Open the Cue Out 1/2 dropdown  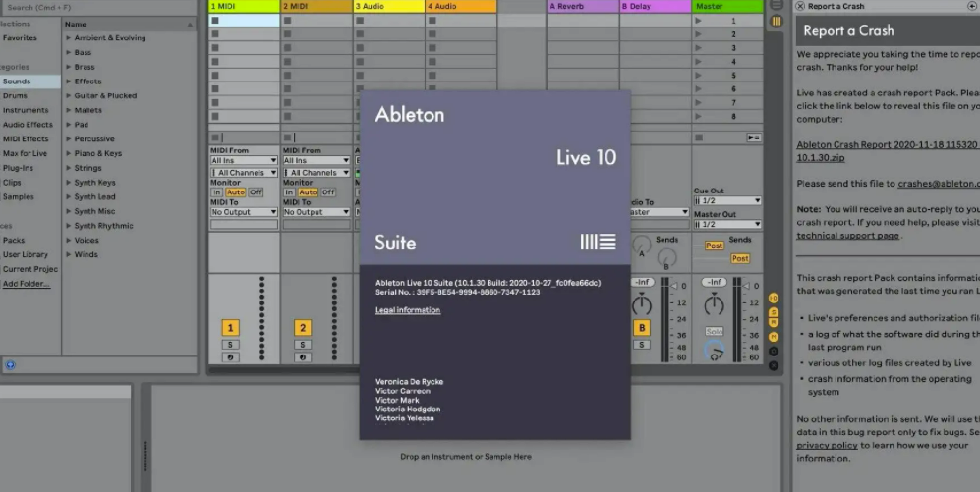727,200
